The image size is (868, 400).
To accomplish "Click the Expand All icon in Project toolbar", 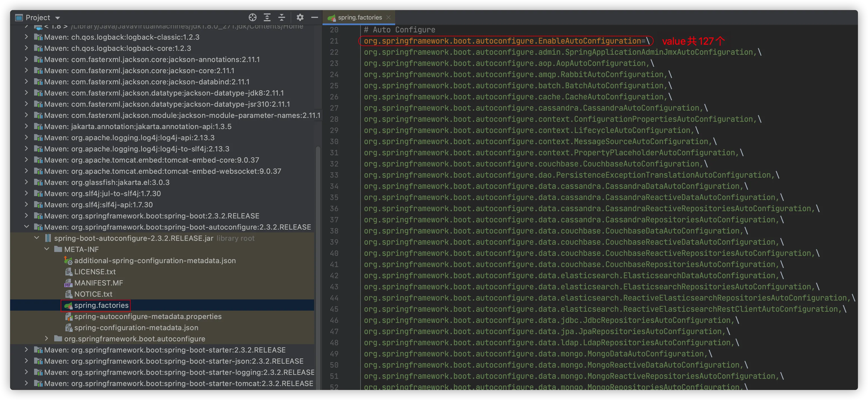I will tap(267, 18).
